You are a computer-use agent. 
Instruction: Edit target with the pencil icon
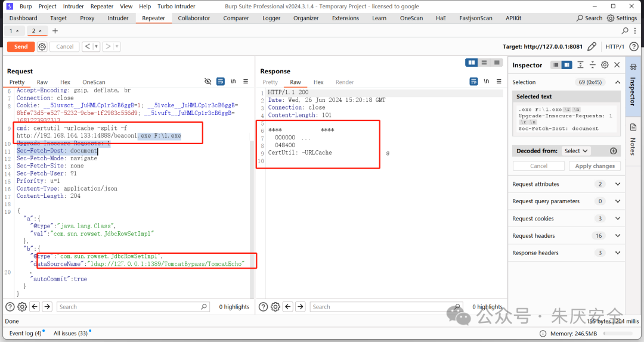[x=592, y=47]
